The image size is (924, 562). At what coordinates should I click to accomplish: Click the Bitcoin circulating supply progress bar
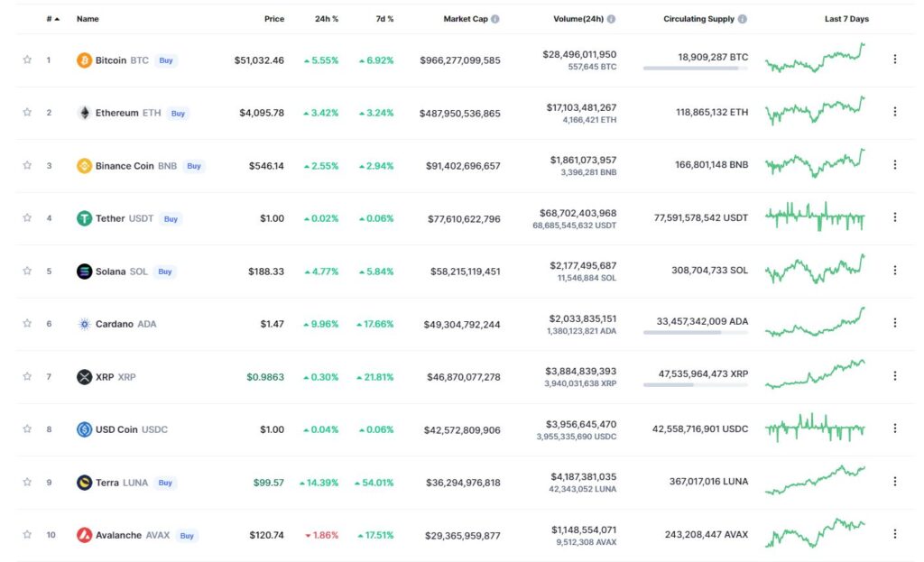696,69
